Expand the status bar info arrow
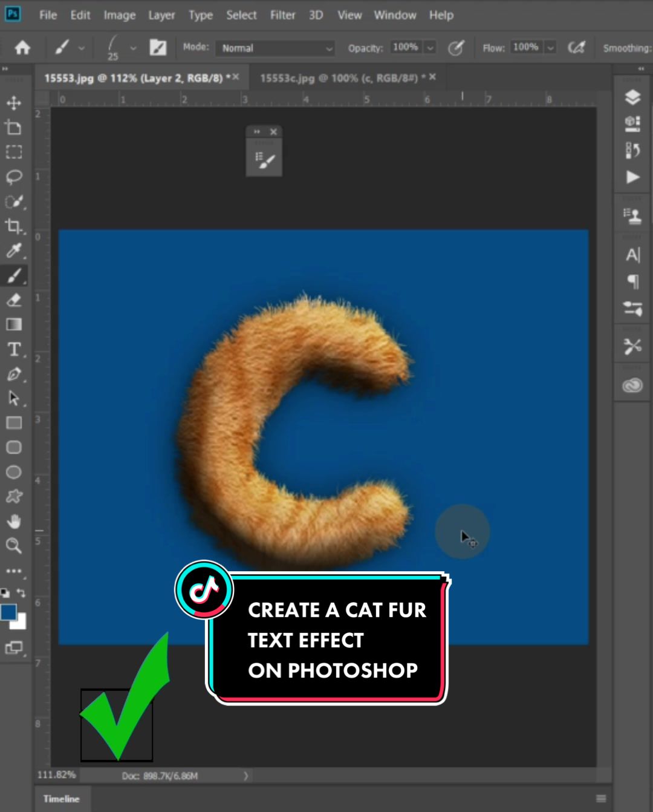653x812 pixels. [x=245, y=776]
